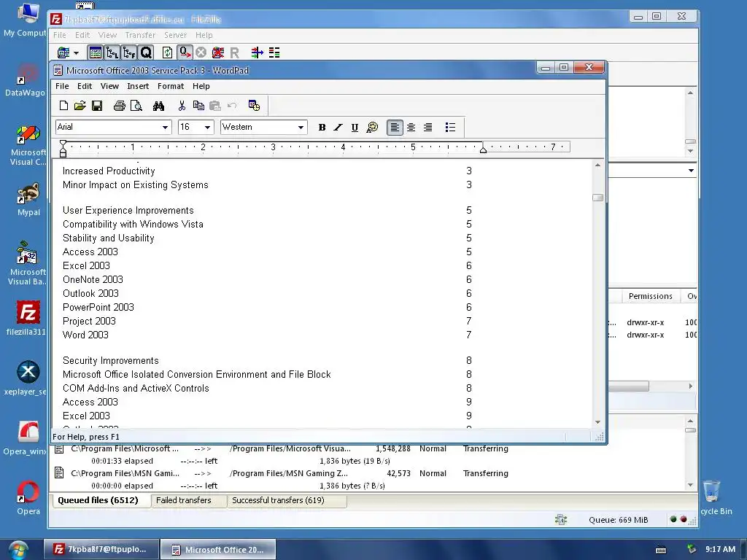
Task: Toggle Underline formatting button
Action: 355,127
